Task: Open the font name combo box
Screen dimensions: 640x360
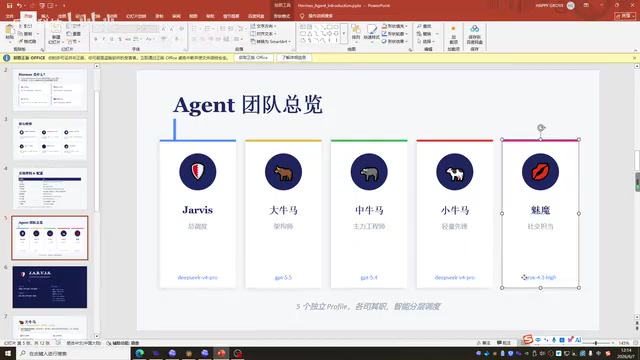Action: (x=115, y=29)
